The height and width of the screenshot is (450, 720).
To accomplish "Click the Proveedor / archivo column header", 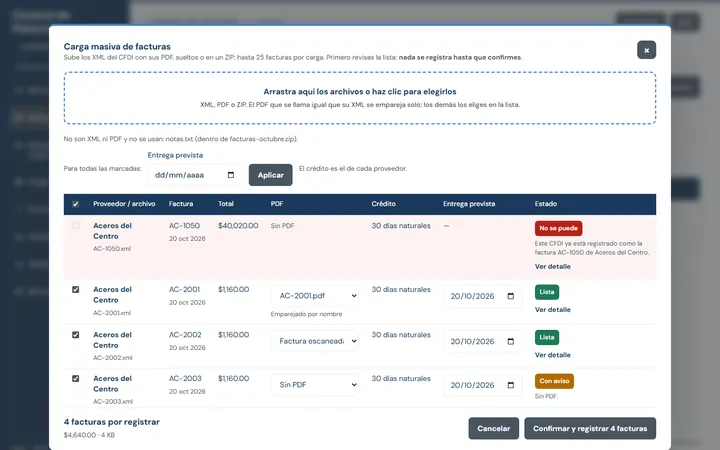I will pyautogui.click(x=124, y=204).
